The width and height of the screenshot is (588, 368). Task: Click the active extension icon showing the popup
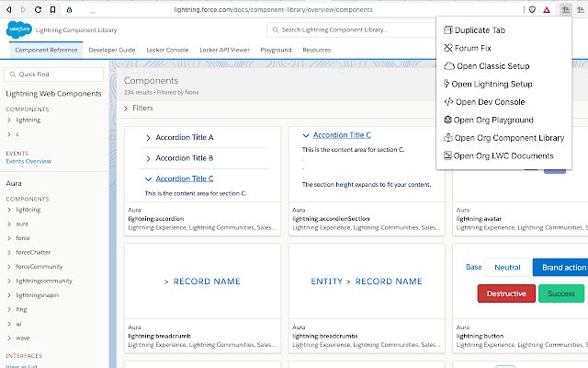(566, 10)
